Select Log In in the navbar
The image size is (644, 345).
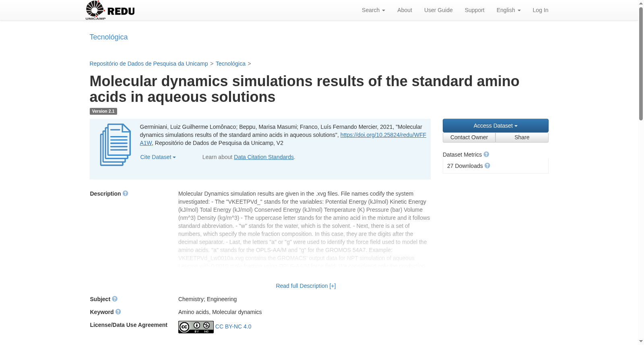[x=540, y=10]
